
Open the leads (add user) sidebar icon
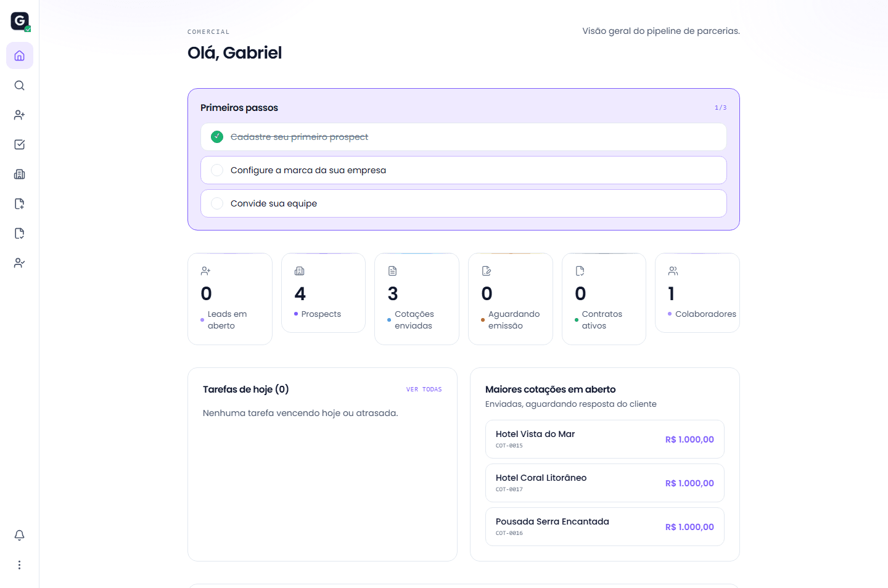coord(20,115)
